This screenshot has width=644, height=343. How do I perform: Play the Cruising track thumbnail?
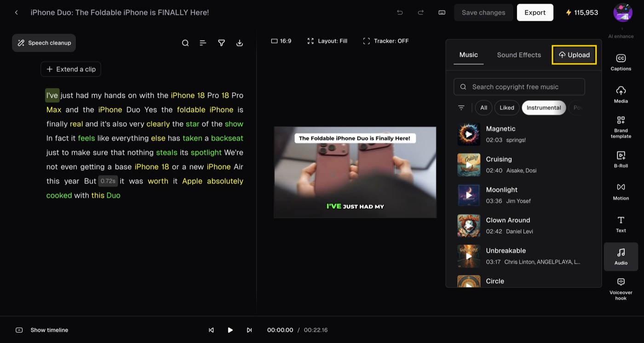[x=469, y=165]
